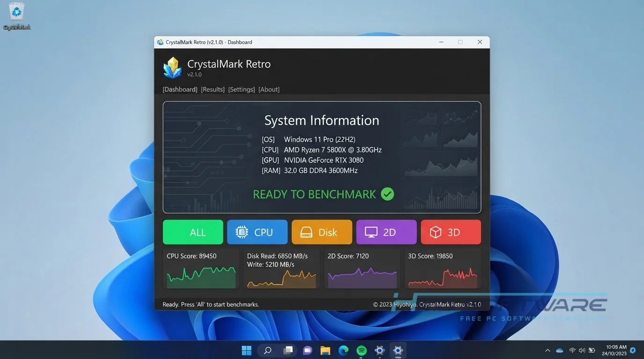Select the CPU Score green graph
The height and width of the screenshot is (359, 644).
coord(201,278)
